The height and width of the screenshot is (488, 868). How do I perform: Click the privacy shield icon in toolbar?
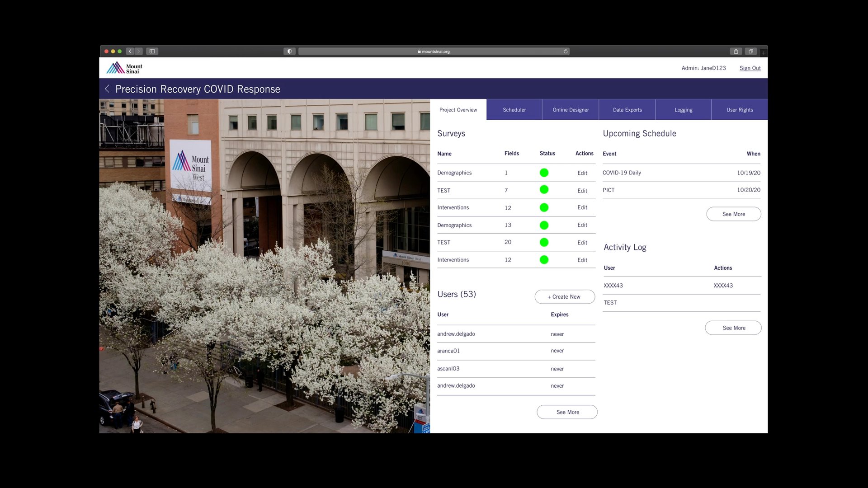pyautogui.click(x=289, y=52)
